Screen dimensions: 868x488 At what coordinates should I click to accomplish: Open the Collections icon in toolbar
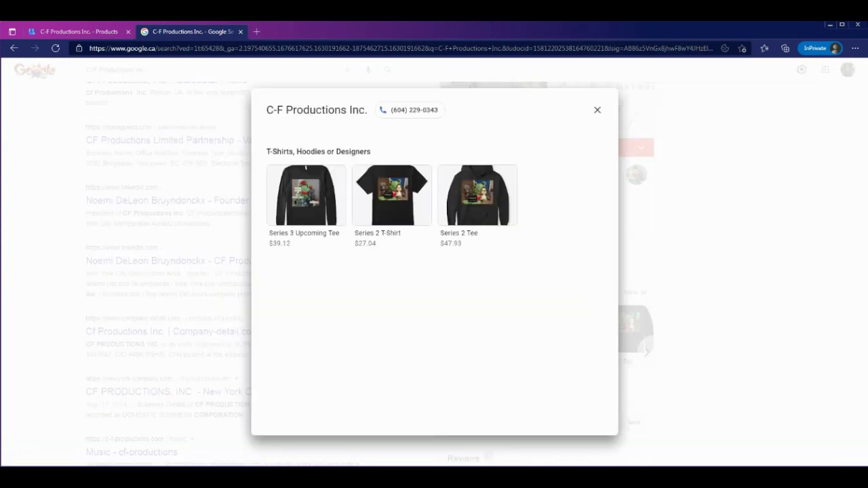pos(785,48)
